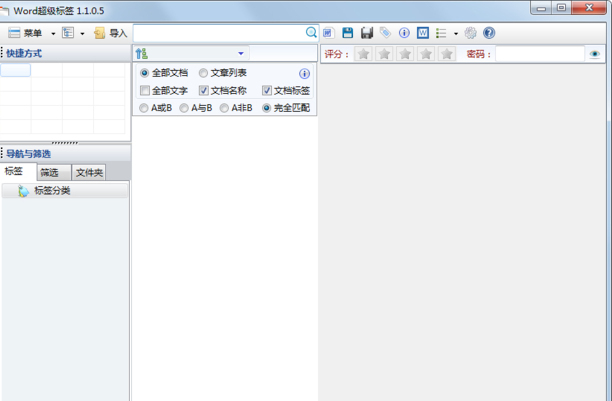Open the 菜单 menu button
This screenshot has height=401, width=612.
point(25,33)
